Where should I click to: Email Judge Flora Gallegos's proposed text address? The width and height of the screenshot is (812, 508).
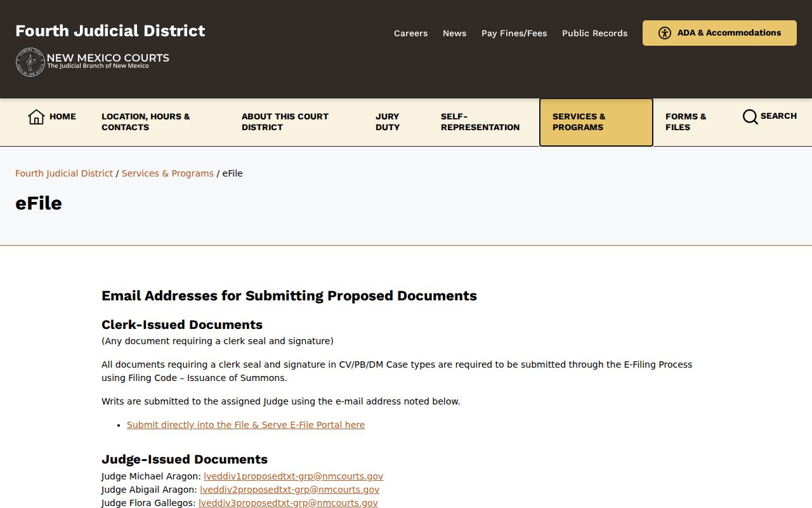pos(288,503)
